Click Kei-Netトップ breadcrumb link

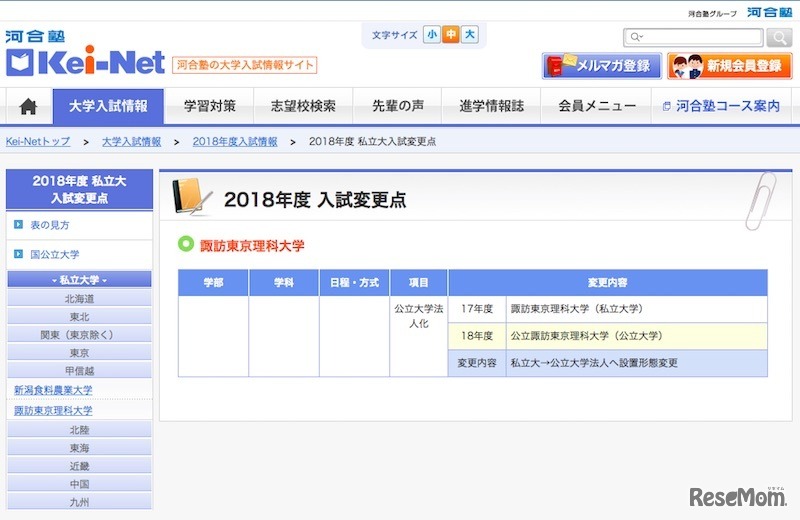[x=38, y=142]
